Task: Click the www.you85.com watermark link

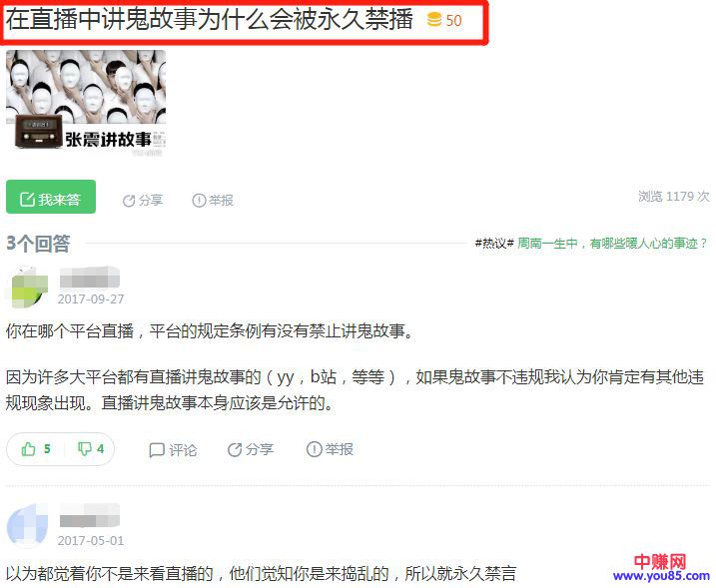Action: click(661, 575)
